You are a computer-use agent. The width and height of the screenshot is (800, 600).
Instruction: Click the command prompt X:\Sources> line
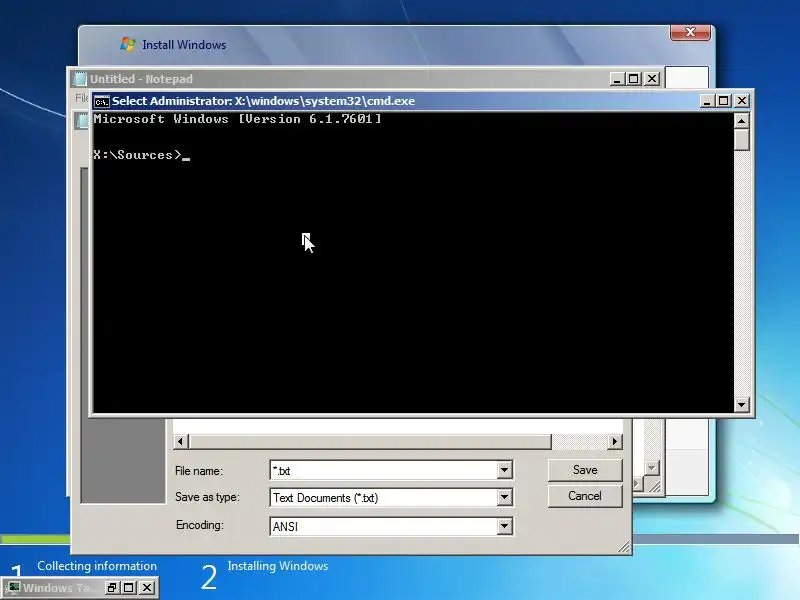(142, 155)
